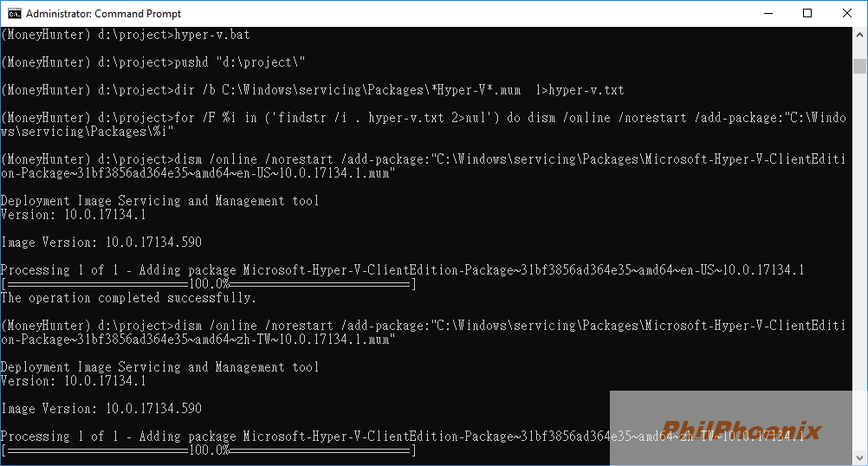Click the 'hyper-v.bat' command line
Image resolution: width=868 pixels, height=466 pixels.
[x=126, y=35]
